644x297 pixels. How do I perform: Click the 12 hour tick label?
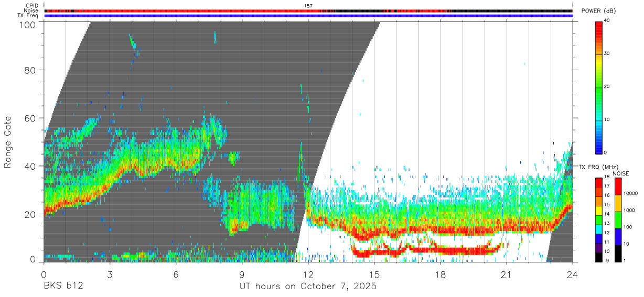tap(308, 274)
